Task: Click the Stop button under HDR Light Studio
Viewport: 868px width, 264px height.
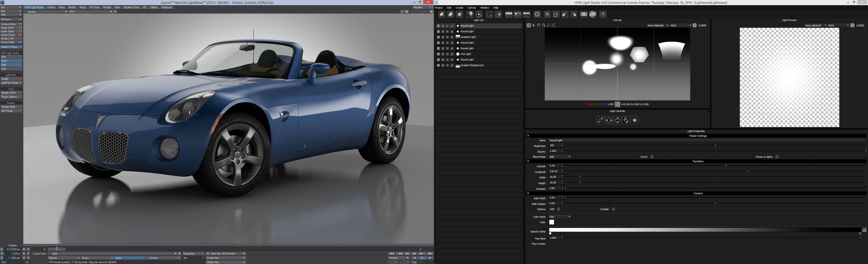Action: 11,69
